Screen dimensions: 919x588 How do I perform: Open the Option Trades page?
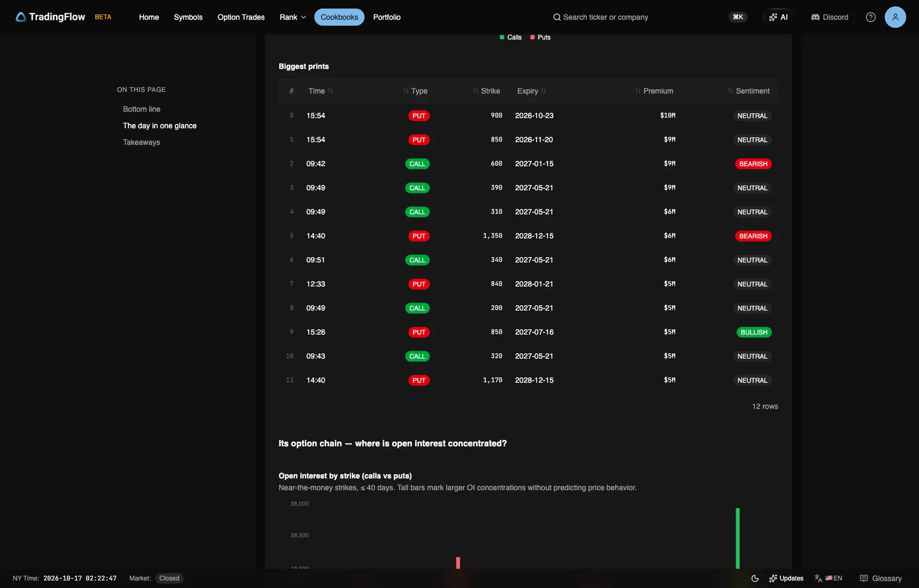click(241, 17)
